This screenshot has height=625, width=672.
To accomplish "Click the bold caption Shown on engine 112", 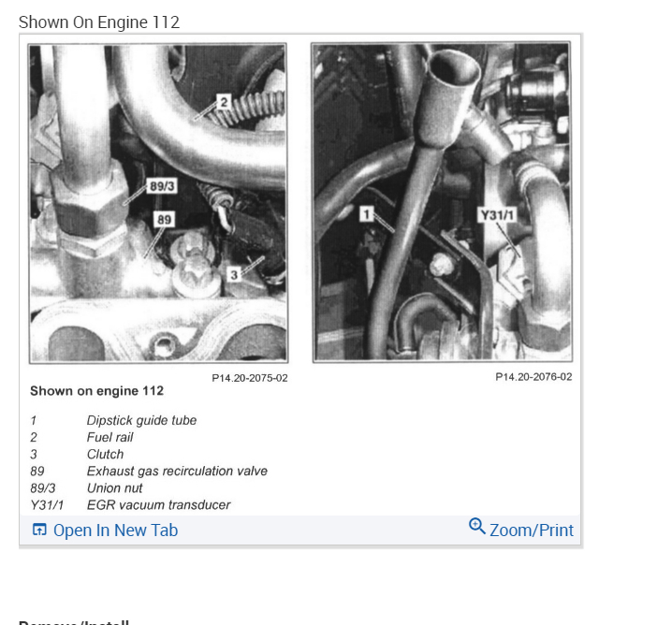I will tap(96, 391).
